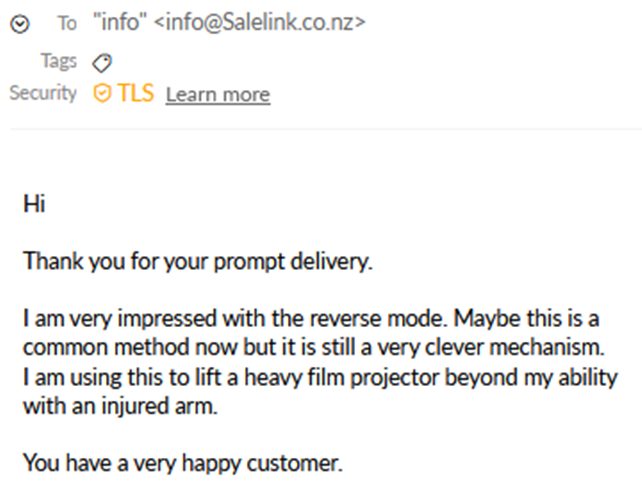Click the tag icon to add tags

pos(101,62)
